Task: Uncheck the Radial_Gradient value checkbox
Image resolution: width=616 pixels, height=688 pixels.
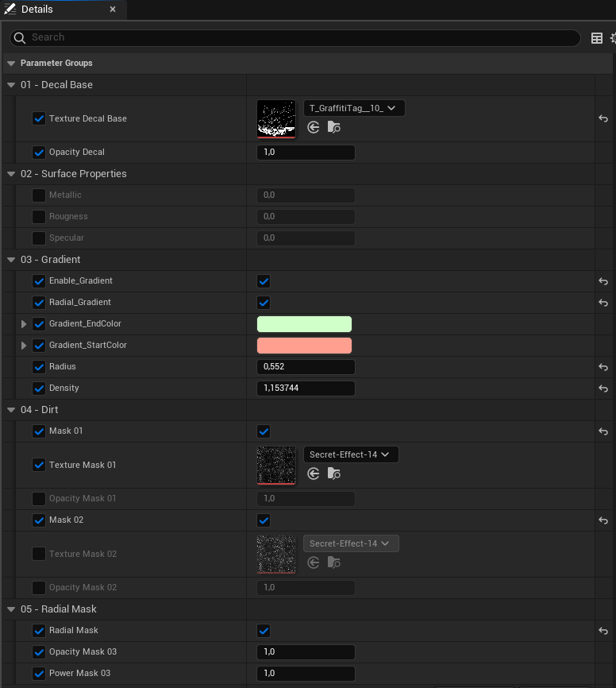Action: click(264, 303)
